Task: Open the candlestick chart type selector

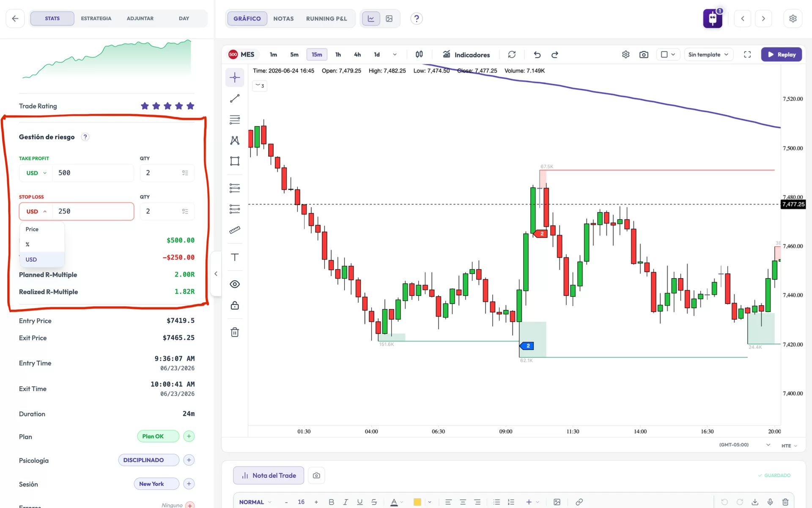Action: click(419, 55)
